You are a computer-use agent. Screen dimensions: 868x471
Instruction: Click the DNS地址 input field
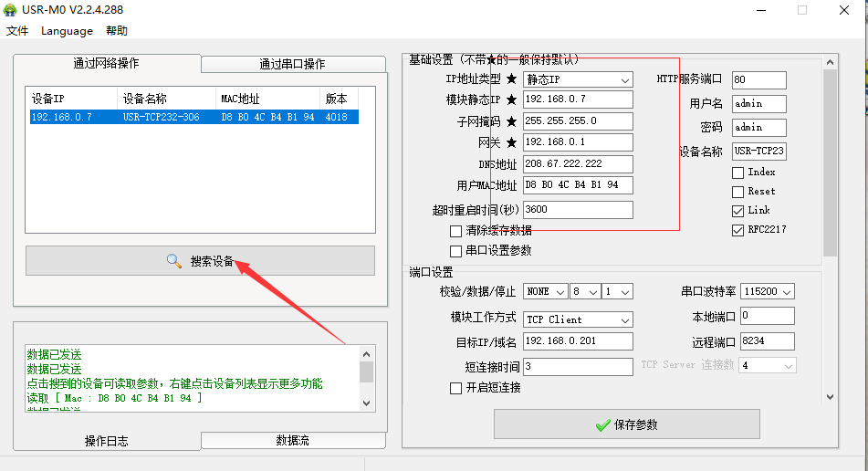click(x=578, y=163)
